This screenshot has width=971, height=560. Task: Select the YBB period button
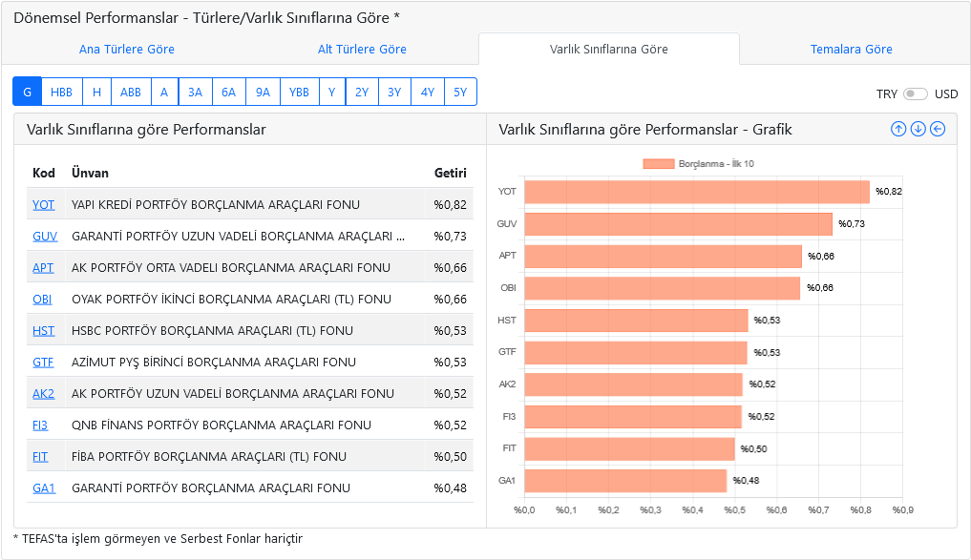[x=298, y=91]
